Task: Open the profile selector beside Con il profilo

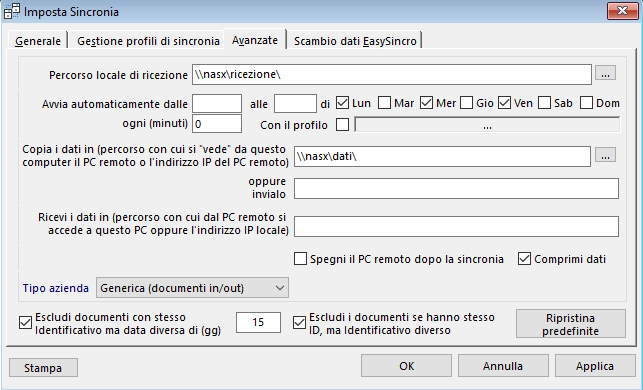Action: coord(487,125)
